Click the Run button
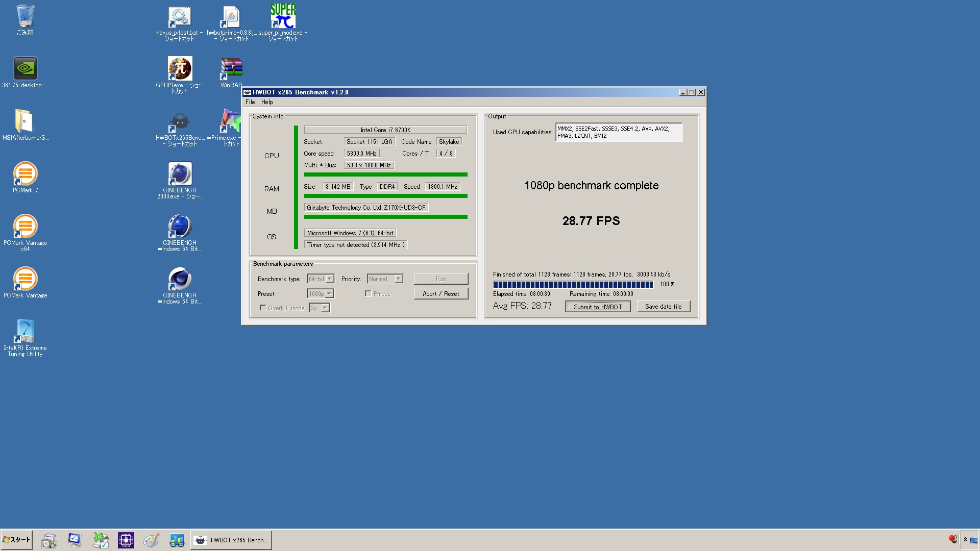The width and height of the screenshot is (980, 551). [x=441, y=279]
